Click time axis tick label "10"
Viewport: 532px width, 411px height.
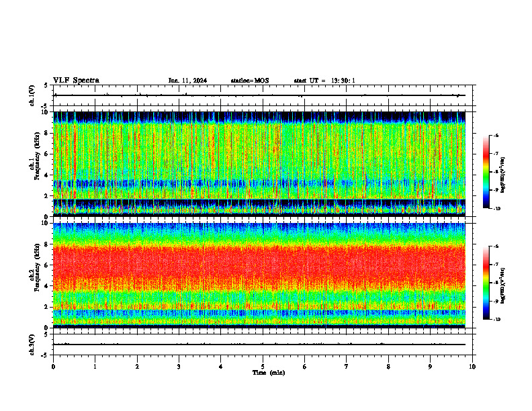[x=472, y=367]
